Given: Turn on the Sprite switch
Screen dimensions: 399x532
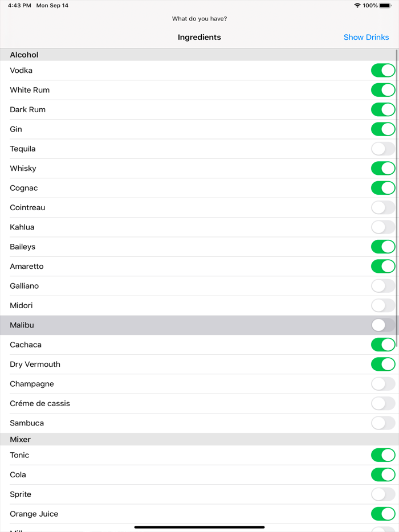Looking at the screenshot, I should tap(383, 494).
